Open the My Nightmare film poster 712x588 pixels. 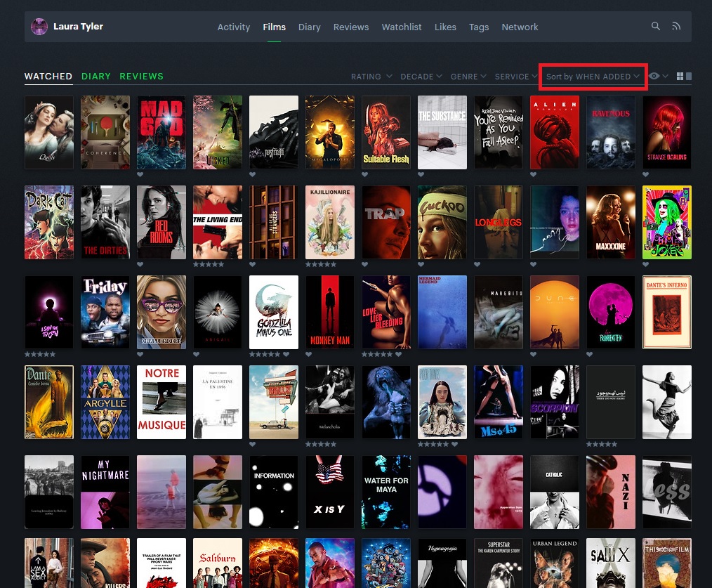(x=105, y=492)
